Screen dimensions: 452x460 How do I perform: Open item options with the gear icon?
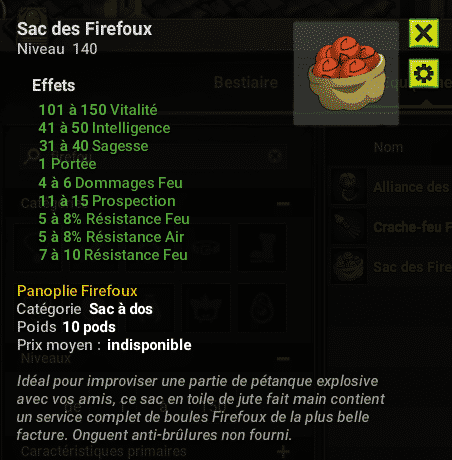(424, 73)
